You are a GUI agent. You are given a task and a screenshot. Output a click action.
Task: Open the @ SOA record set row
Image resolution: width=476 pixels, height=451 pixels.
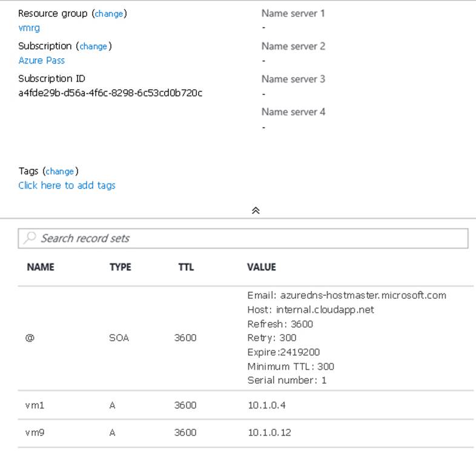tap(30, 338)
